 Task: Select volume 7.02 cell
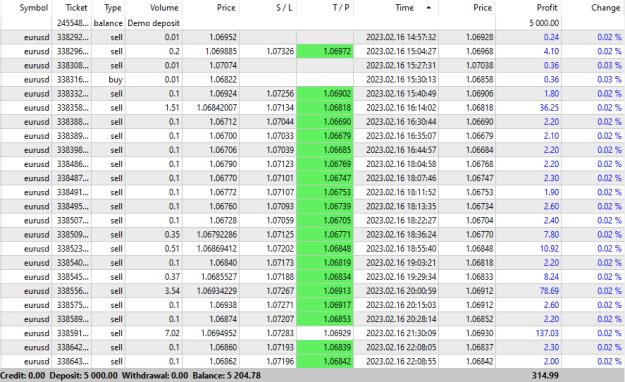tap(172, 333)
